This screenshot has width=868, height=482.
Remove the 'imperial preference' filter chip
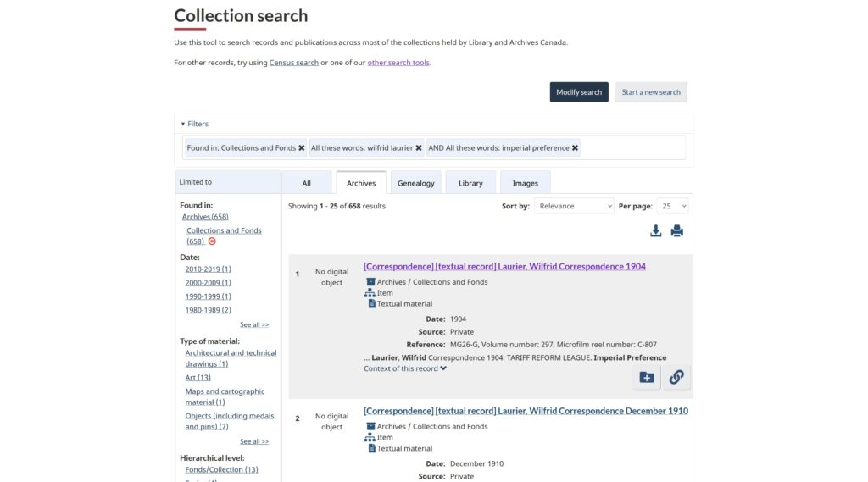point(575,148)
